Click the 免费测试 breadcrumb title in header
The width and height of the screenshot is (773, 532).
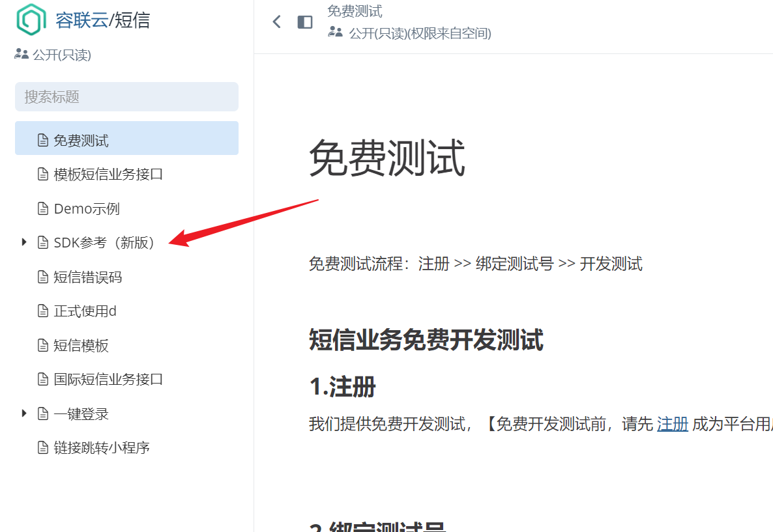(355, 11)
